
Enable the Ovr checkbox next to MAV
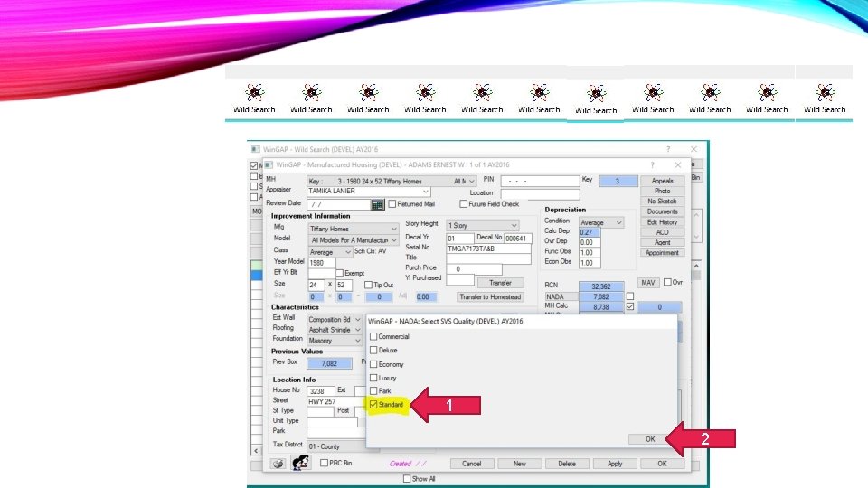pyautogui.click(x=667, y=282)
